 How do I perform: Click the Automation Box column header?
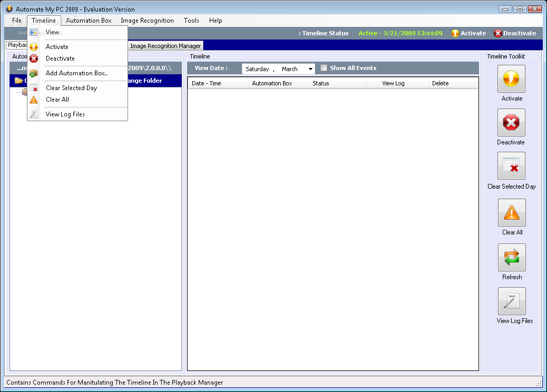pyautogui.click(x=278, y=83)
